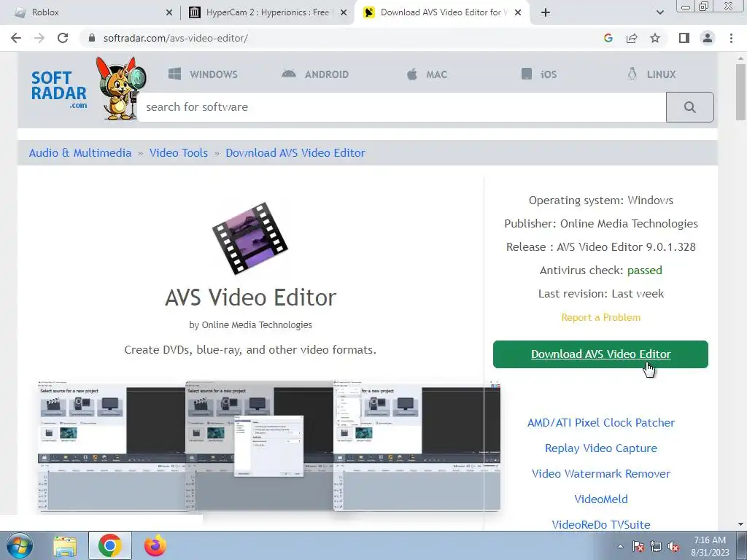Select the Download AVS Video Editor tab
The image size is (747, 560).
pos(441,12)
